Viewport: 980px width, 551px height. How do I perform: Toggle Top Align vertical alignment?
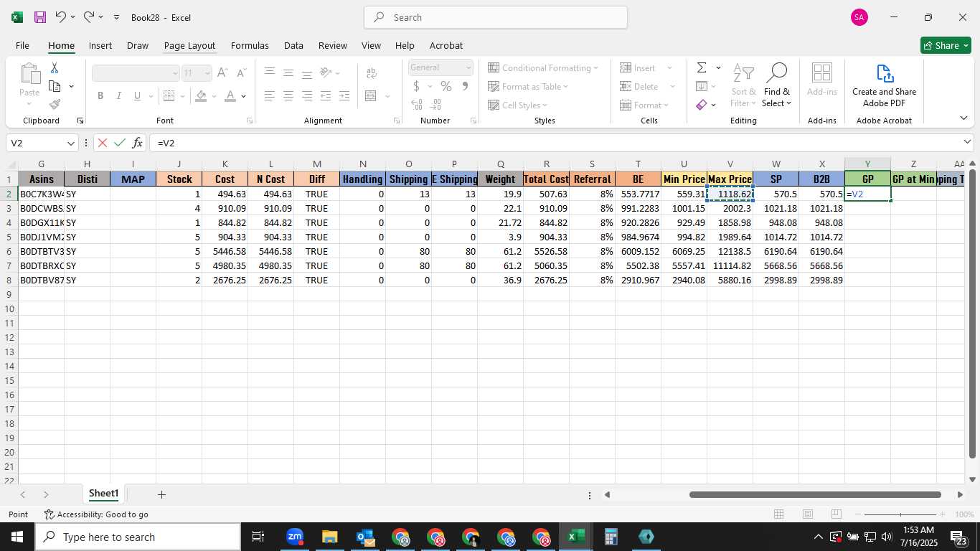click(x=270, y=72)
